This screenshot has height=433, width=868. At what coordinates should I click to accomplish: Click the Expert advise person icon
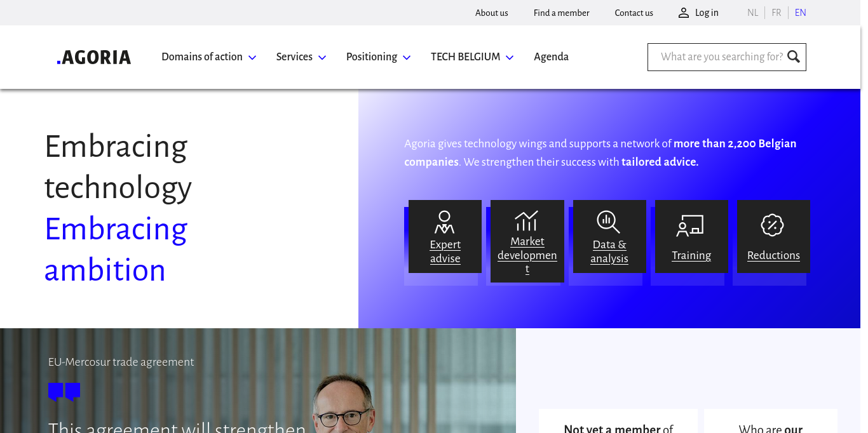445,222
